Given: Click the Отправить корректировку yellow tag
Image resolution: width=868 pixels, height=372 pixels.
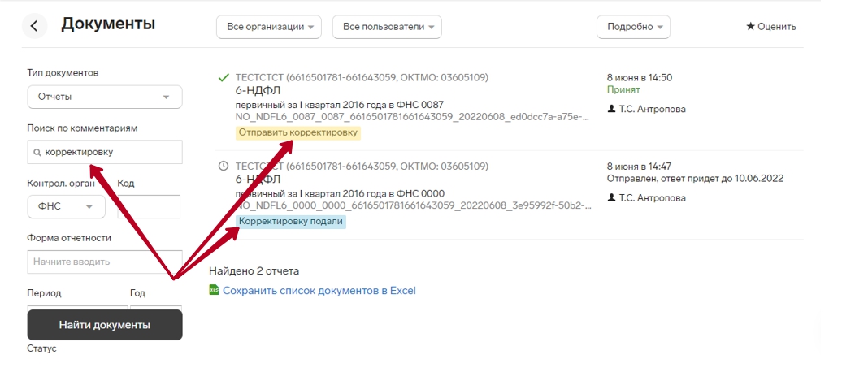Looking at the screenshot, I should [x=298, y=132].
